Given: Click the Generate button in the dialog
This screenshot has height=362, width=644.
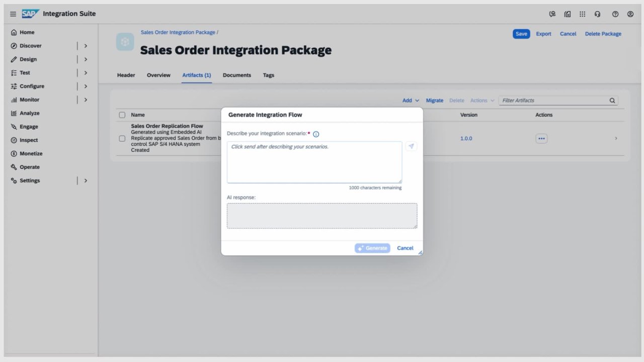Looking at the screenshot, I should [x=372, y=248].
